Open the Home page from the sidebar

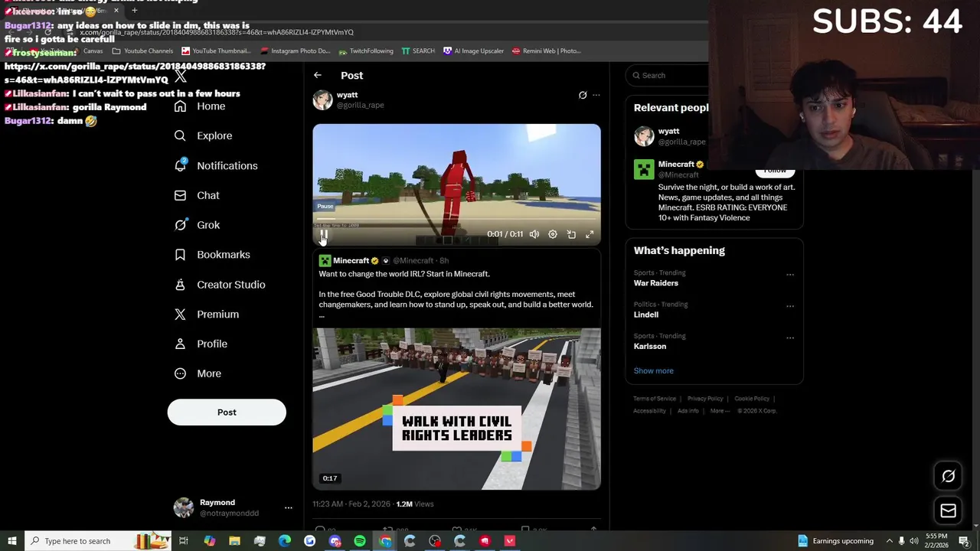(200, 106)
